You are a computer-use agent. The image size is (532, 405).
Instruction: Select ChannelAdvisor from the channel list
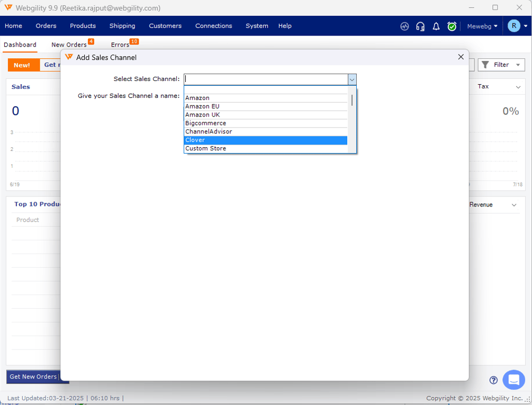(266, 132)
